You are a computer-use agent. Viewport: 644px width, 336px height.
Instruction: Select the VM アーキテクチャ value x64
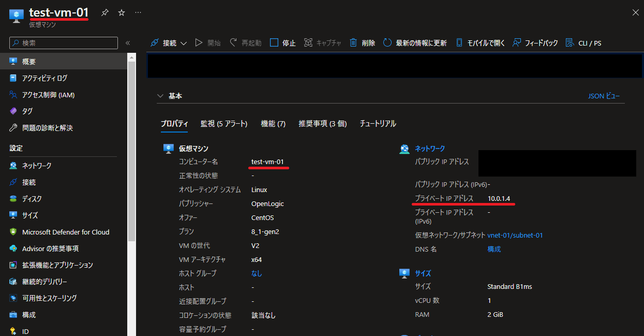(x=257, y=259)
